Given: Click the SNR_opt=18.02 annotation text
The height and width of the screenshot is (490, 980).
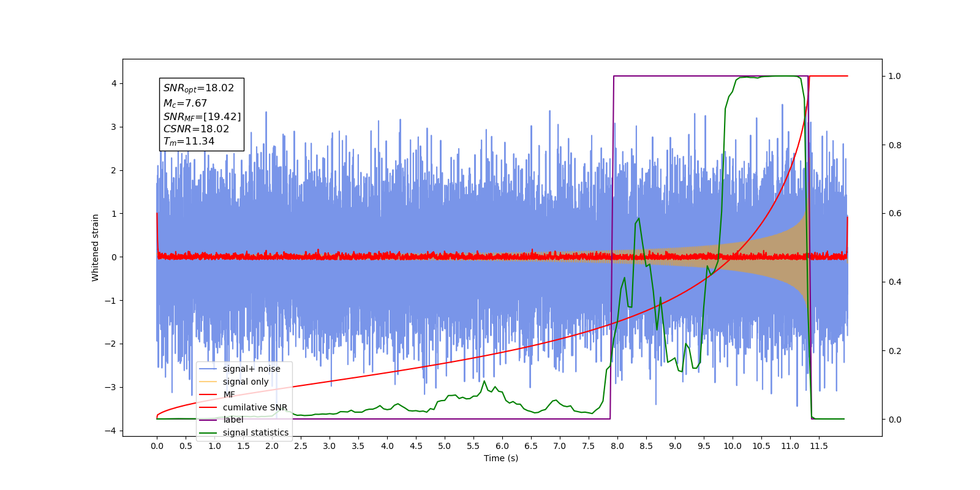Looking at the screenshot, I should (x=198, y=88).
